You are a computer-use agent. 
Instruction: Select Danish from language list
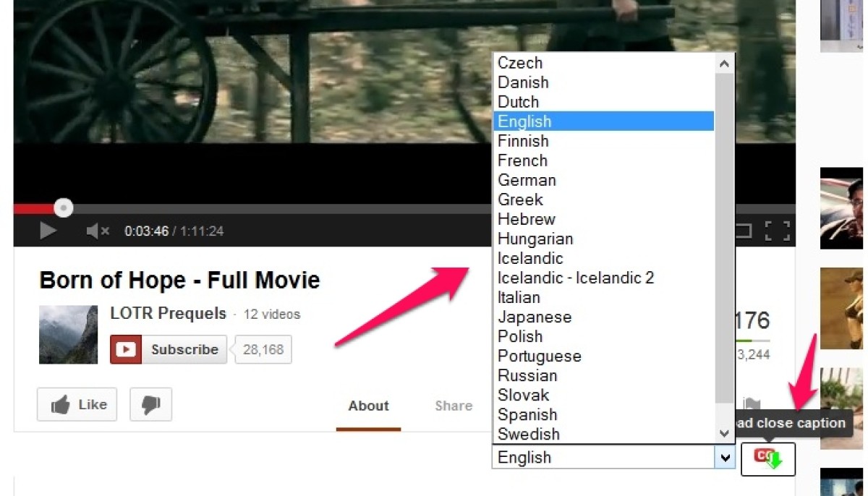tap(603, 82)
